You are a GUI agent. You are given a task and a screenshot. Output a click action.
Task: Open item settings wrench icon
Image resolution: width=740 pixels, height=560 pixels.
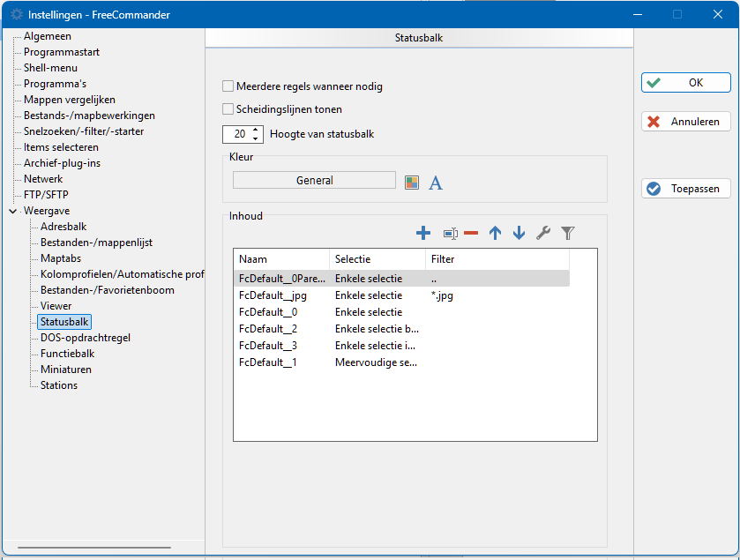(x=543, y=233)
